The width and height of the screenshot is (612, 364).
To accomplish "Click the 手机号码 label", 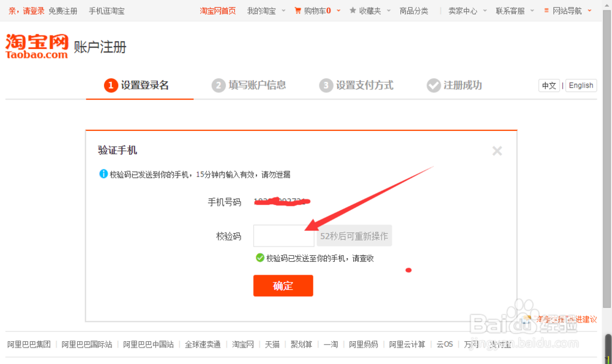I will tap(225, 202).
